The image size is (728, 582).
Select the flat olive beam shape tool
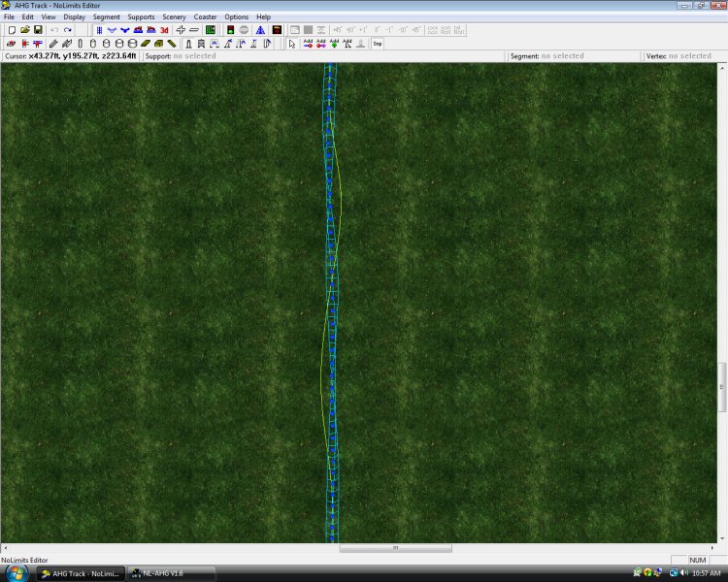[146, 44]
